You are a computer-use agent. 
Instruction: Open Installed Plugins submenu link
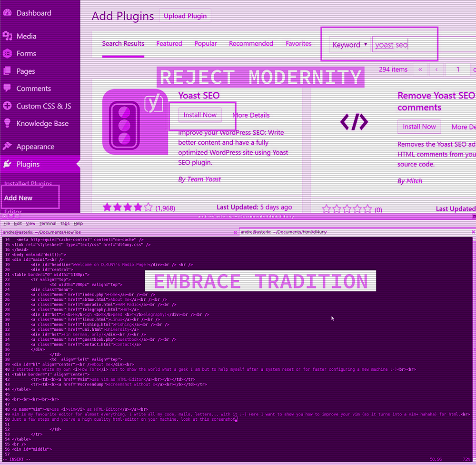click(28, 183)
